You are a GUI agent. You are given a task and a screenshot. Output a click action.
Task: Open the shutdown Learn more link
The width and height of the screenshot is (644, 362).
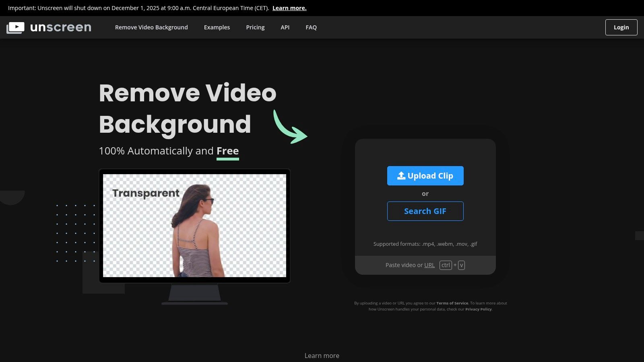pos(289,8)
